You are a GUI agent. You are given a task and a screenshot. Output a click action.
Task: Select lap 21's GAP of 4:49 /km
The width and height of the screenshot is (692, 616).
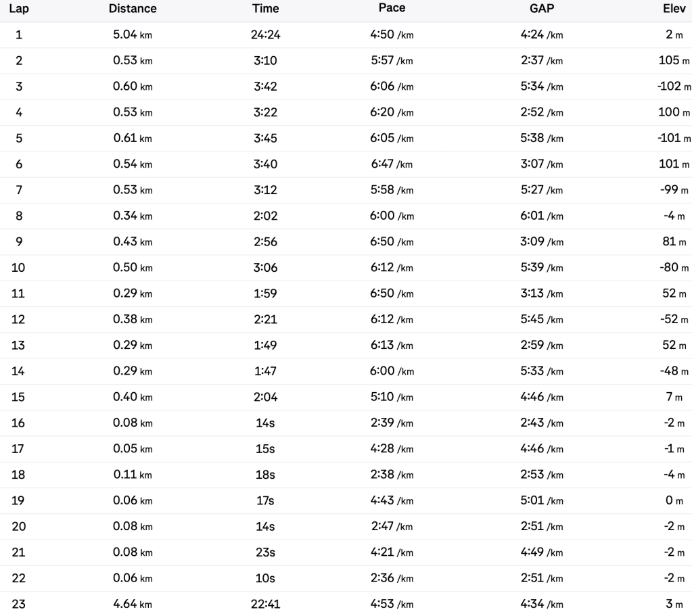coord(542,552)
